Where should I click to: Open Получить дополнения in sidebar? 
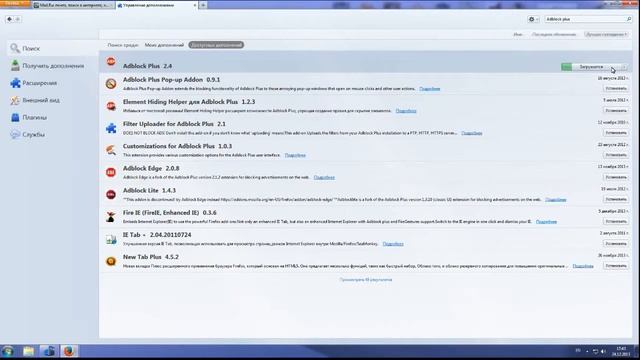coord(53,66)
